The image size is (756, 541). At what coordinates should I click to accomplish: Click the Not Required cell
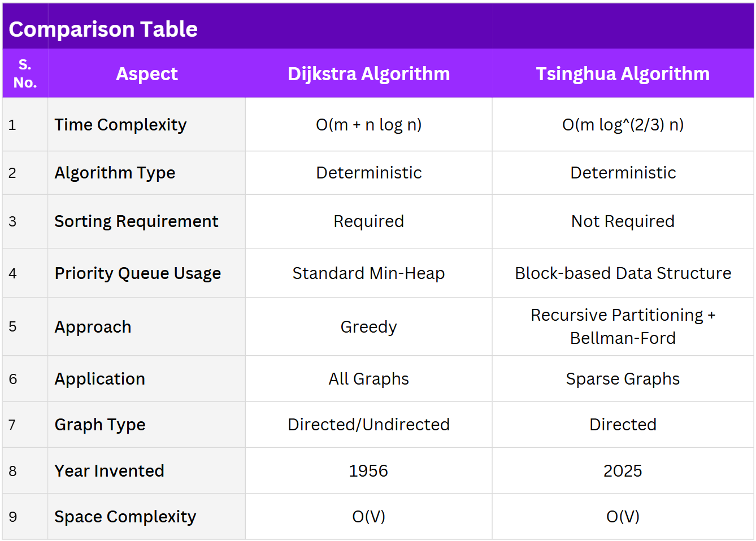point(623,221)
